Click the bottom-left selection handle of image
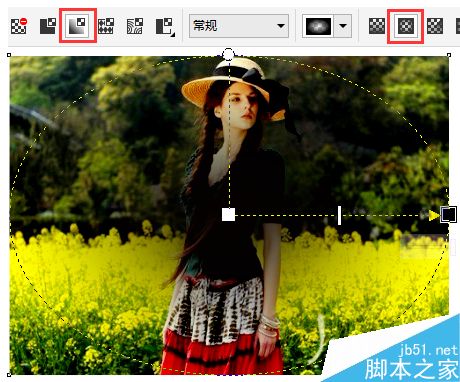This screenshot has width=460, height=382. pos(9,375)
